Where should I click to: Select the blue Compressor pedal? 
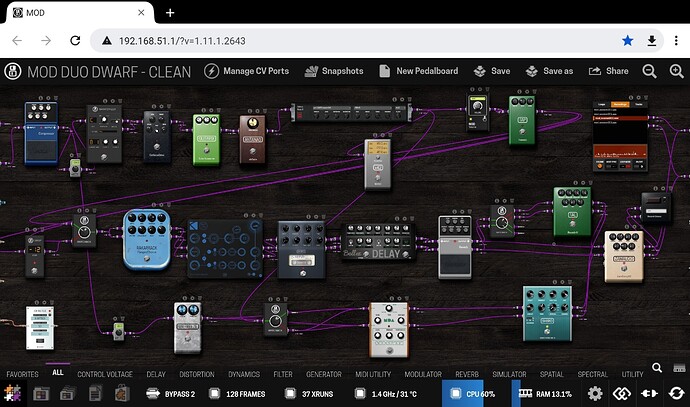[41, 133]
